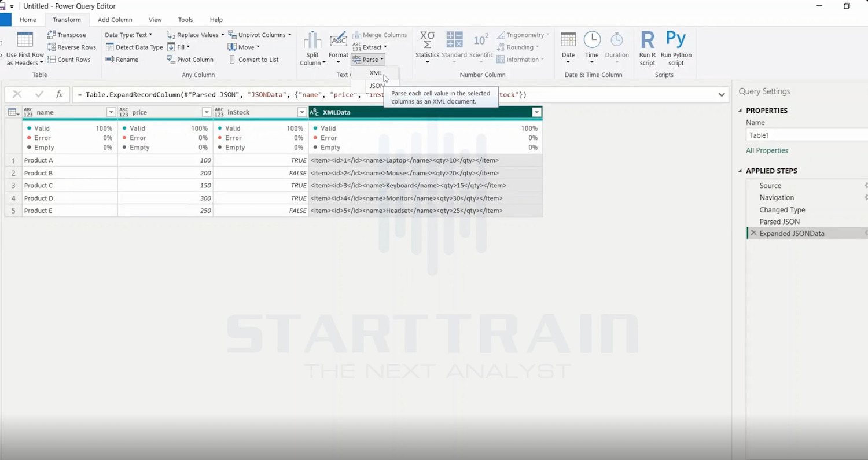Image resolution: width=868 pixels, height=460 pixels.
Task: Click the Detect Data Type icon
Action: 109,47
